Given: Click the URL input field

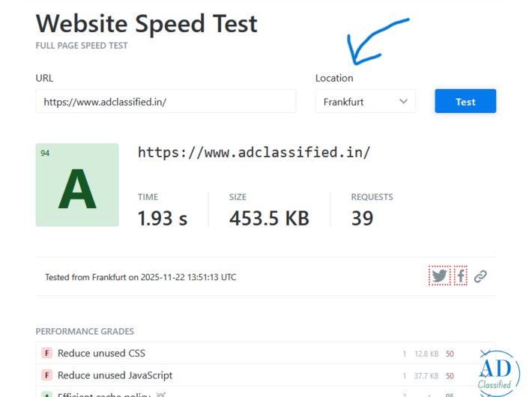Looking at the screenshot, I should pos(166,101).
